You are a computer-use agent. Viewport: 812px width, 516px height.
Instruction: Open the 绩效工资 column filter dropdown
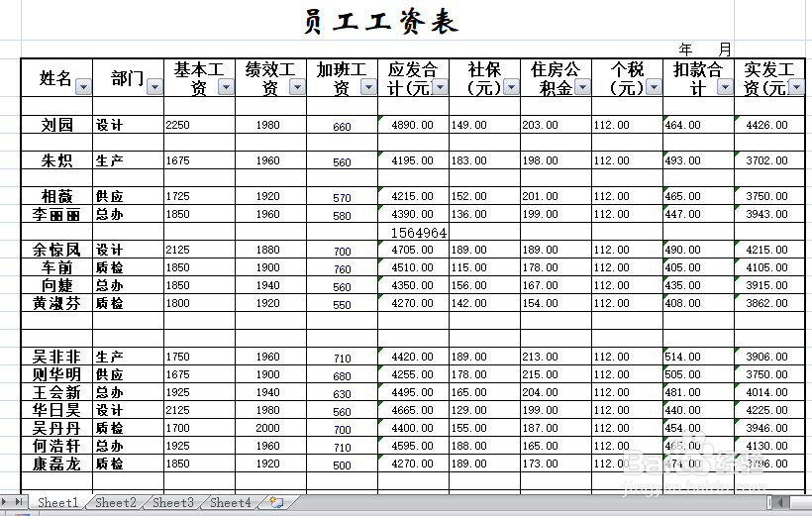[297, 86]
